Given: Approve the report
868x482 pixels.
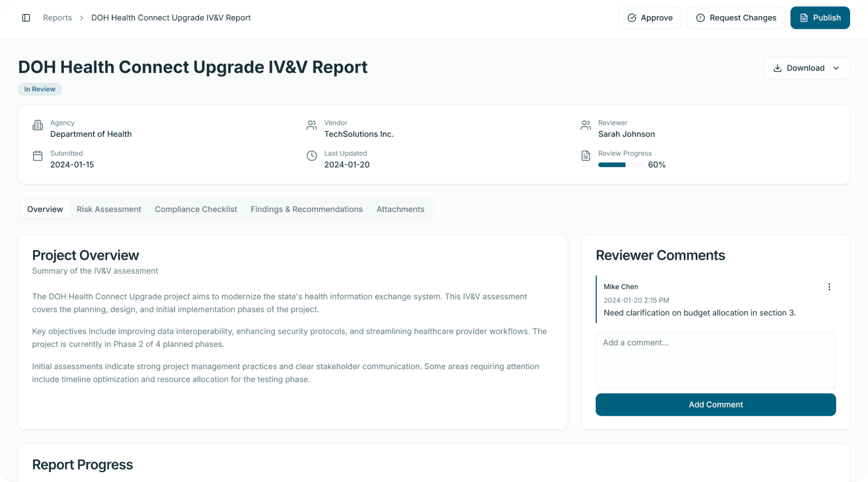Looking at the screenshot, I should [x=650, y=18].
